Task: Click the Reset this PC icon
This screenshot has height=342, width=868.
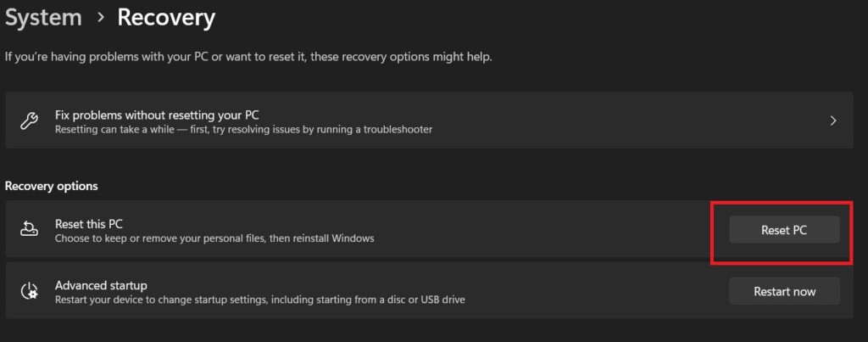Action: pyautogui.click(x=28, y=230)
